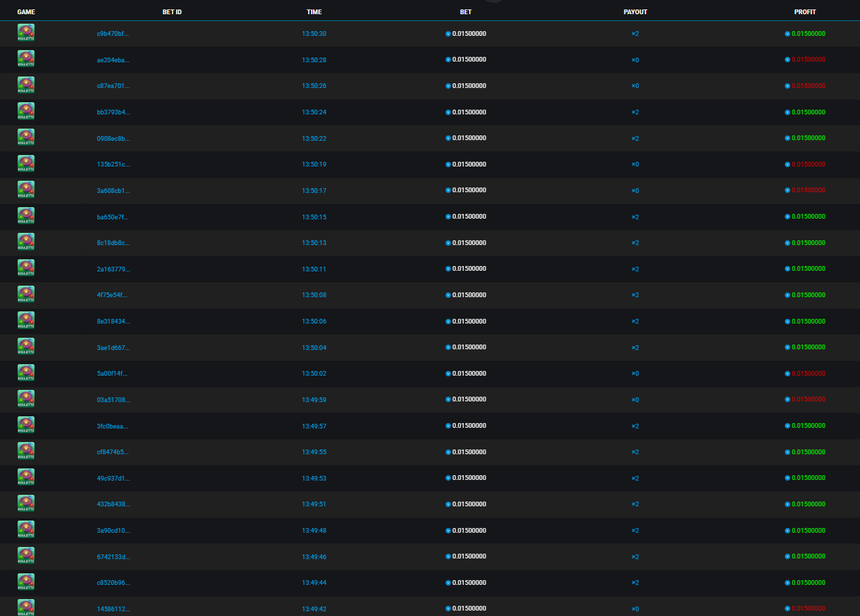Click the Roulette icon for bet 2a163779
This screenshot has height=616, width=860.
(26, 269)
